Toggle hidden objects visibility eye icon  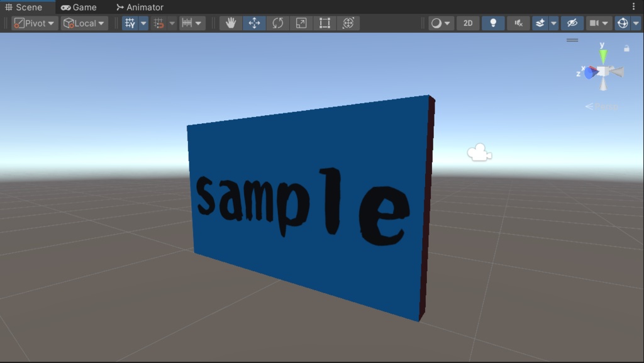(x=572, y=23)
